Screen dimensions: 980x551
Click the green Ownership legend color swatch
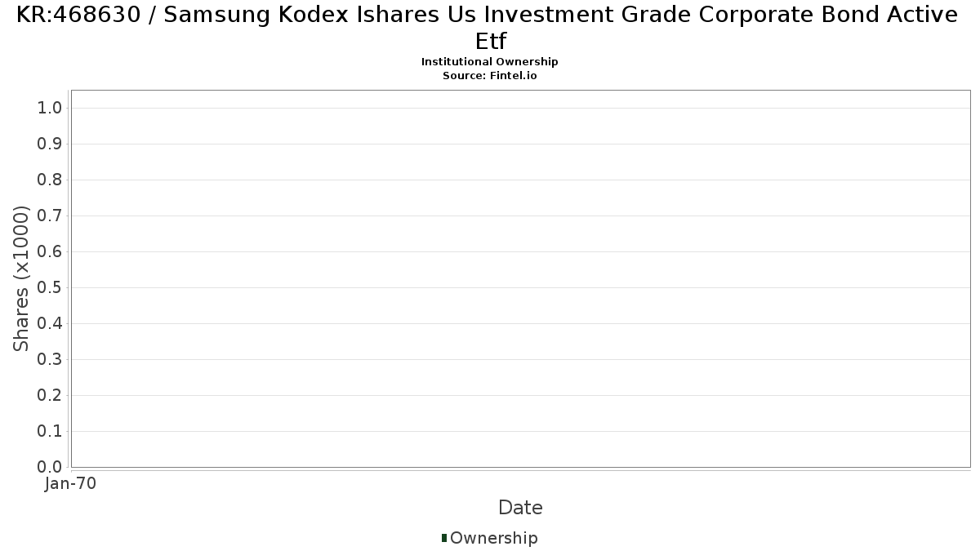pos(444,537)
